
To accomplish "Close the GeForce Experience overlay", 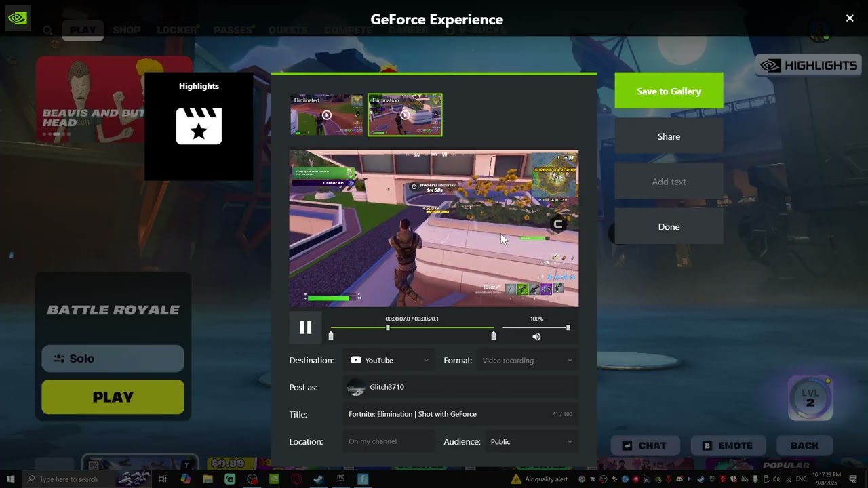I will (x=850, y=18).
